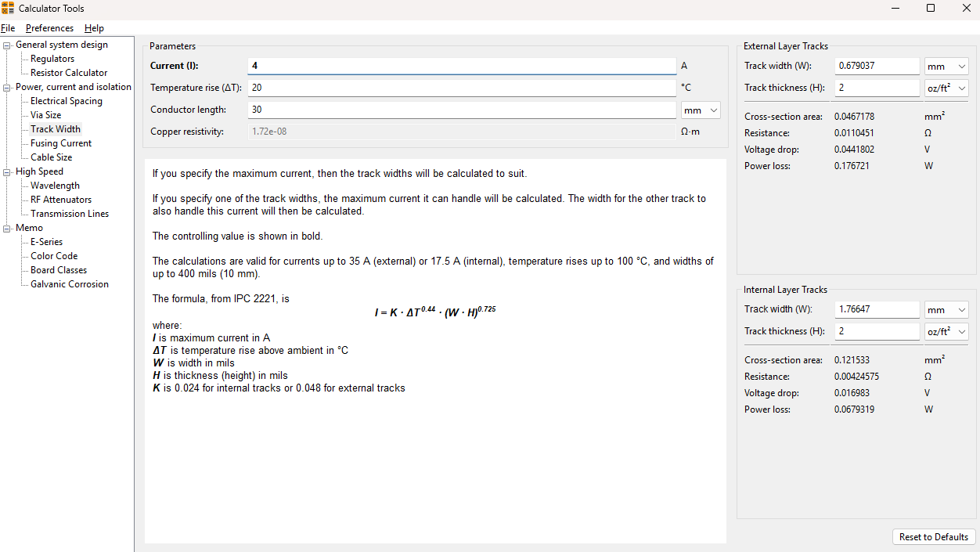This screenshot has width=980, height=552.
Task: Collapse the Memo tree node
Action: 8,228
